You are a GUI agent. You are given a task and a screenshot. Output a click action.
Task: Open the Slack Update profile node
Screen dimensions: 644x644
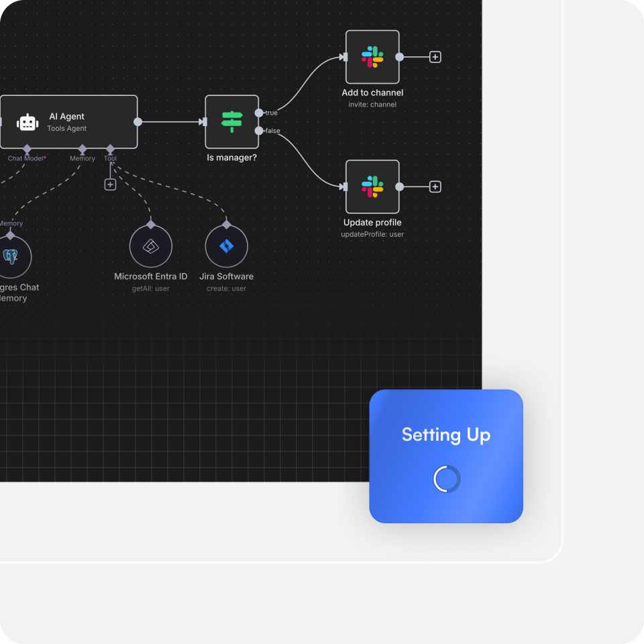(x=372, y=186)
